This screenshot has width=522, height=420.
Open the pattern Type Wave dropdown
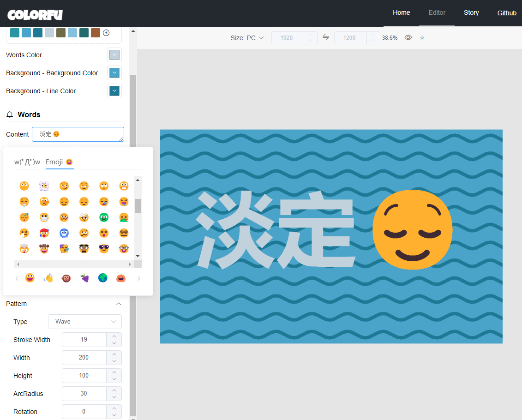85,322
